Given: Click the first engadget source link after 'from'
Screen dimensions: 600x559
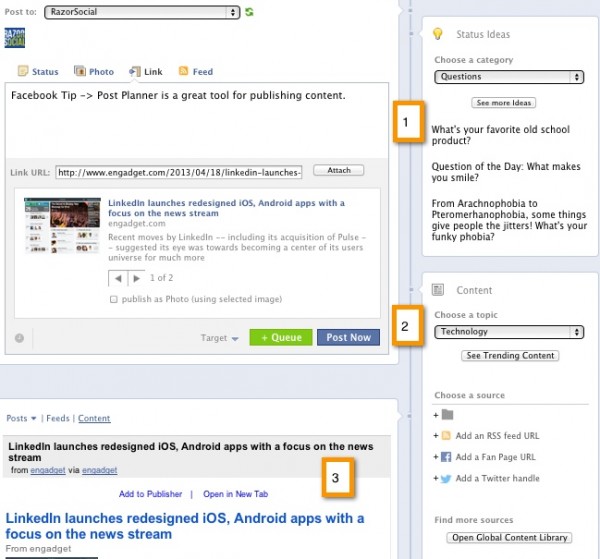Looking at the screenshot, I should pos(48,470).
